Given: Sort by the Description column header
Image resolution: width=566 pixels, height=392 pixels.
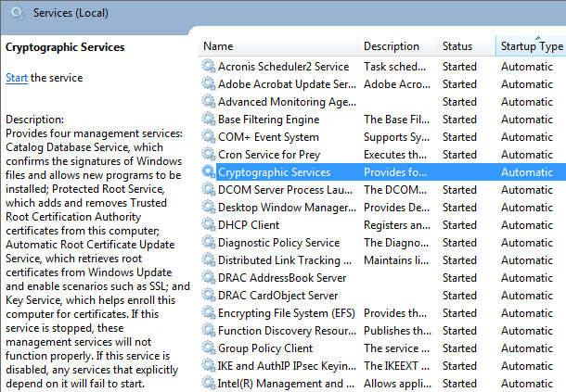Looking at the screenshot, I should click(397, 46).
